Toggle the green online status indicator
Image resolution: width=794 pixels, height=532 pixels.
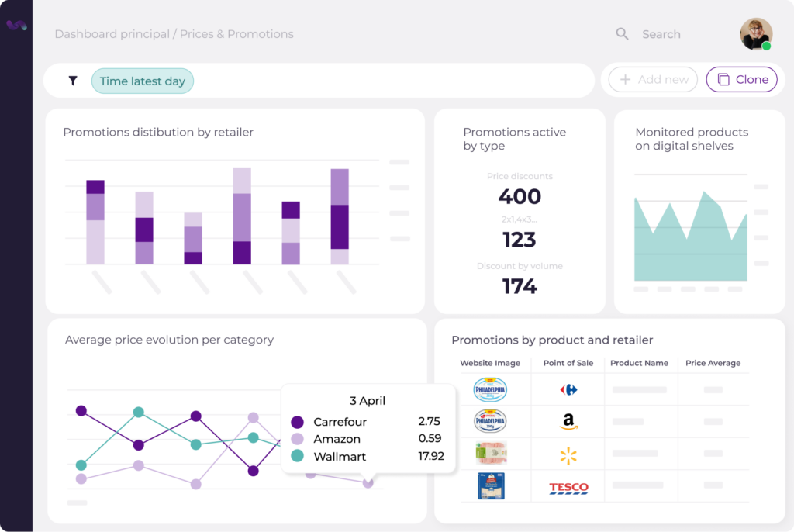coord(768,47)
